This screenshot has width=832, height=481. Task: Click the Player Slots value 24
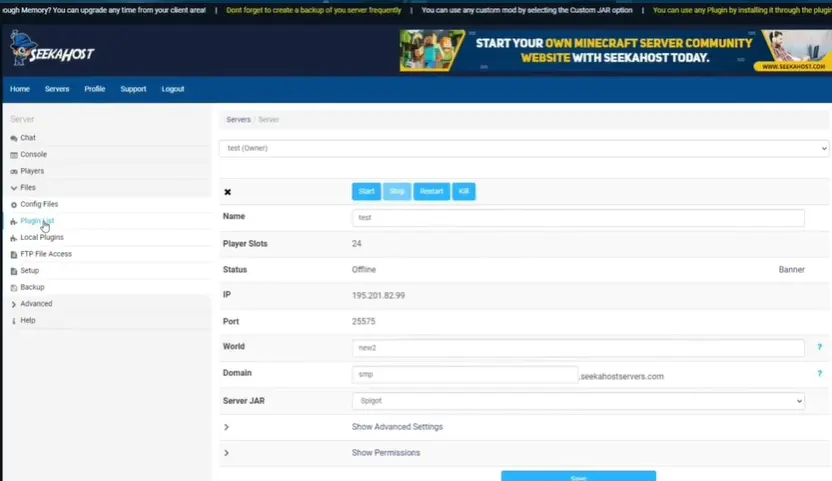(x=357, y=244)
